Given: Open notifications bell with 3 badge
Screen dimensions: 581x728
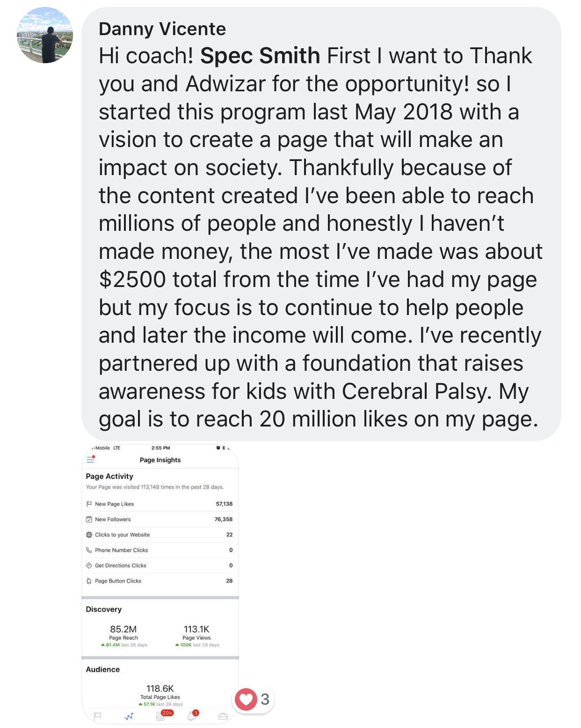Looking at the screenshot, I should click(x=192, y=716).
